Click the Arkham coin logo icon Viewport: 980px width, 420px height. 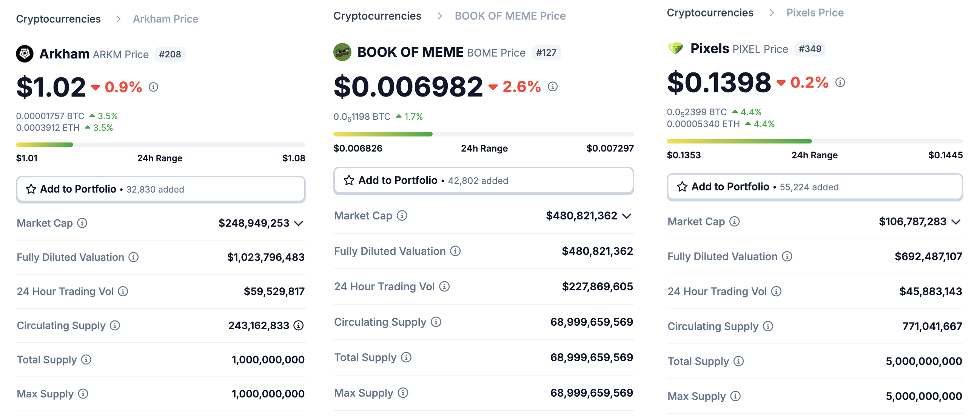click(25, 54)
